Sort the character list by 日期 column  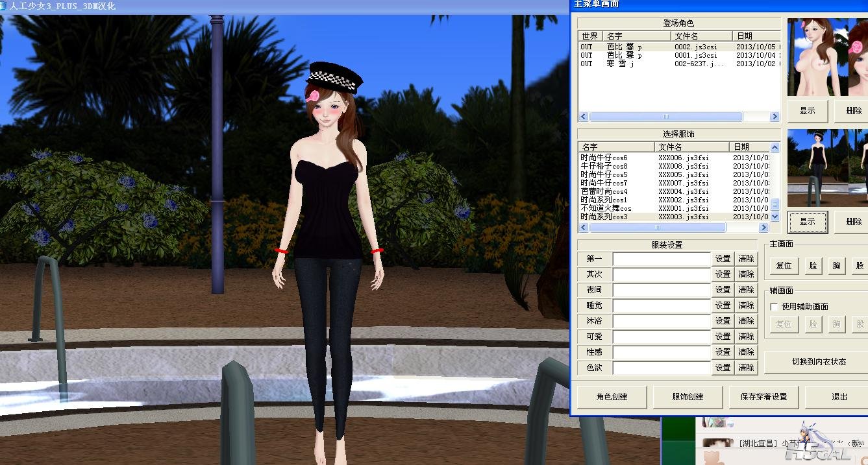coord(755,36)
